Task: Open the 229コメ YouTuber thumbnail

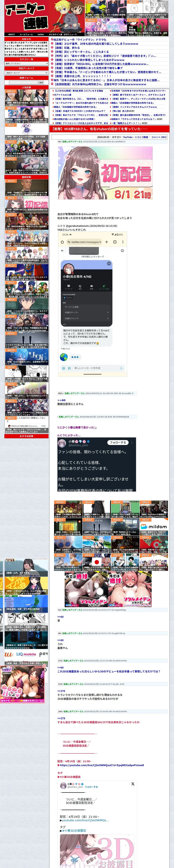Action: pyautogui.click(x=154, y=509)
